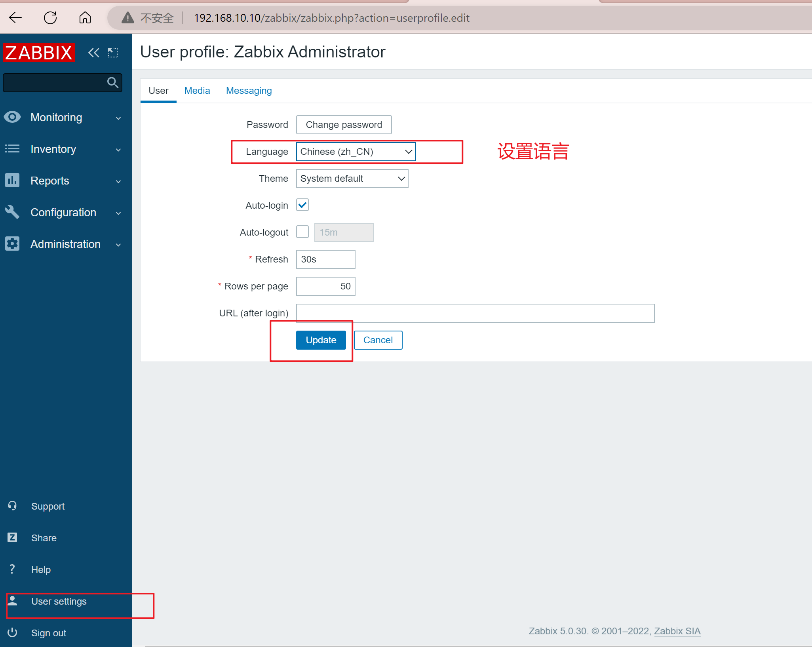Viewport: 812px width, 647px height.
Task: Click the Reports bar chart icon
Action: coord(12,181)
